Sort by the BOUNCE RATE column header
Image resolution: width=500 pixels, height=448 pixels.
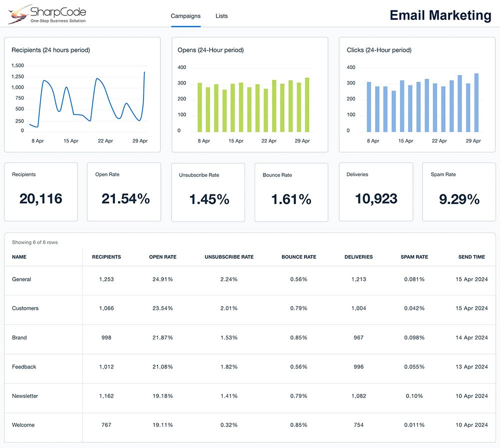298,257
